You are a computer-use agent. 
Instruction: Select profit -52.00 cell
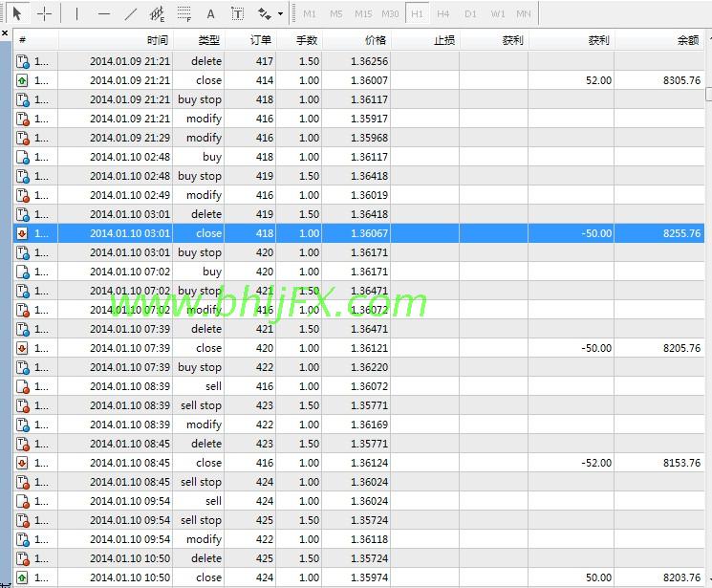point(596,463)
